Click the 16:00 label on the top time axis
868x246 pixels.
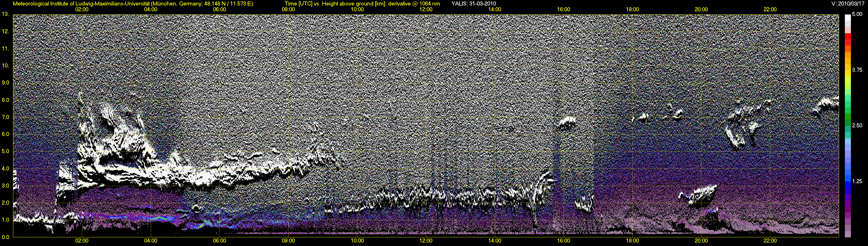(564, 10)
